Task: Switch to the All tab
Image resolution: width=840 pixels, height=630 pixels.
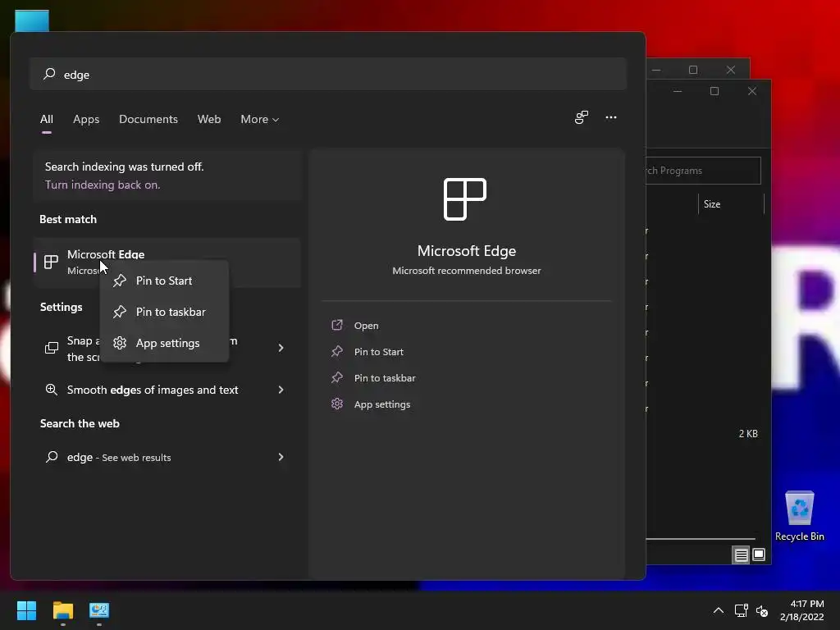Action: (47, 119)
